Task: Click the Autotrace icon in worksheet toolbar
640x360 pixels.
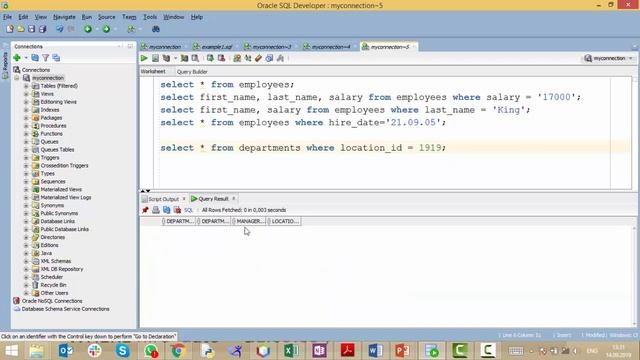Action: pos(184,58)
